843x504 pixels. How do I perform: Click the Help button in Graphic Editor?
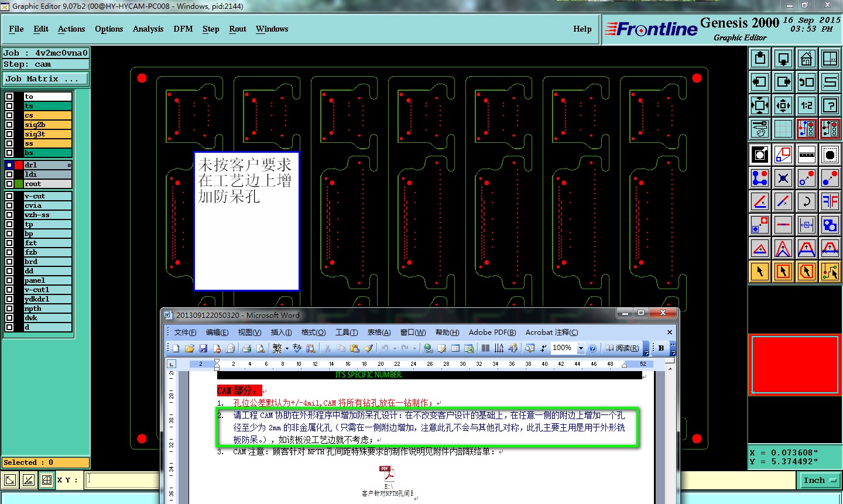582,29
